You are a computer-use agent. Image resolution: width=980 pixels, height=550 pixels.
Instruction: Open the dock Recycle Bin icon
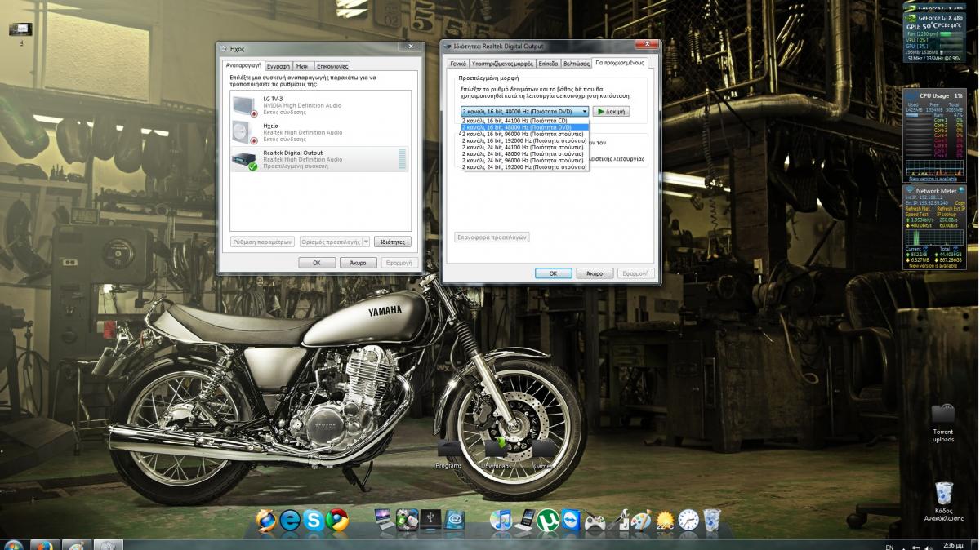tap(711, 520)
